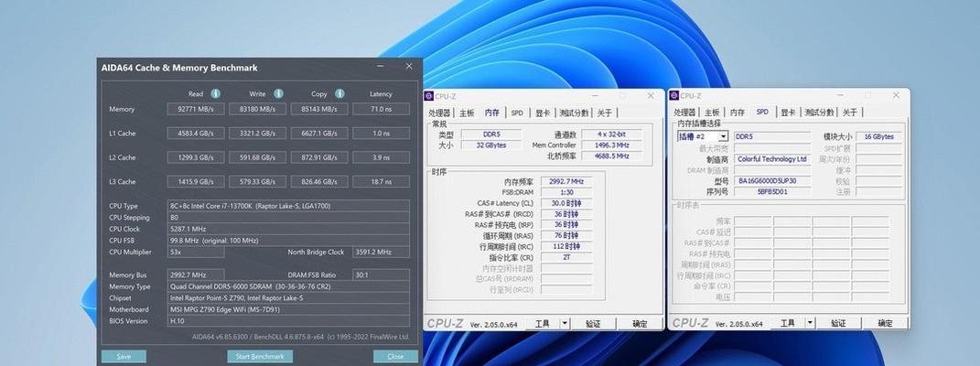The height and width of the screenshot is (366, 980).
Task: Click the Memory Type field Quad Channel DDR5-6000
Action: coord(289,286)
